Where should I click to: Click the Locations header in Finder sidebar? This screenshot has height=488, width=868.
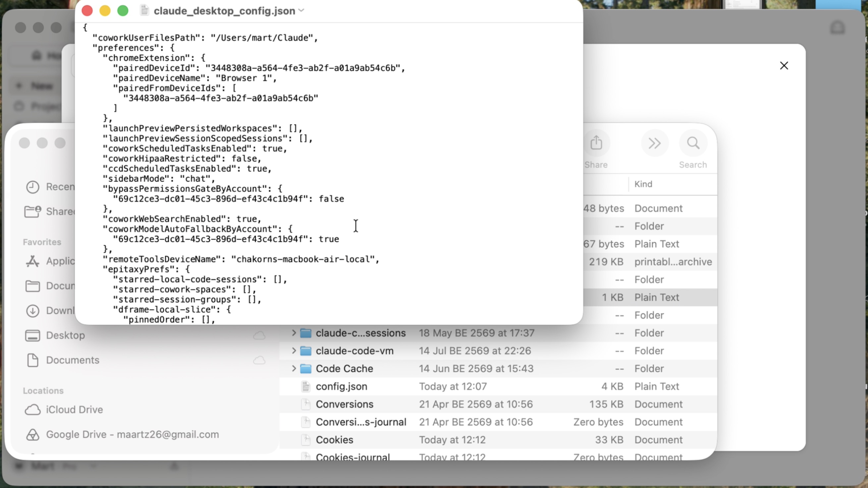point(43,391)
